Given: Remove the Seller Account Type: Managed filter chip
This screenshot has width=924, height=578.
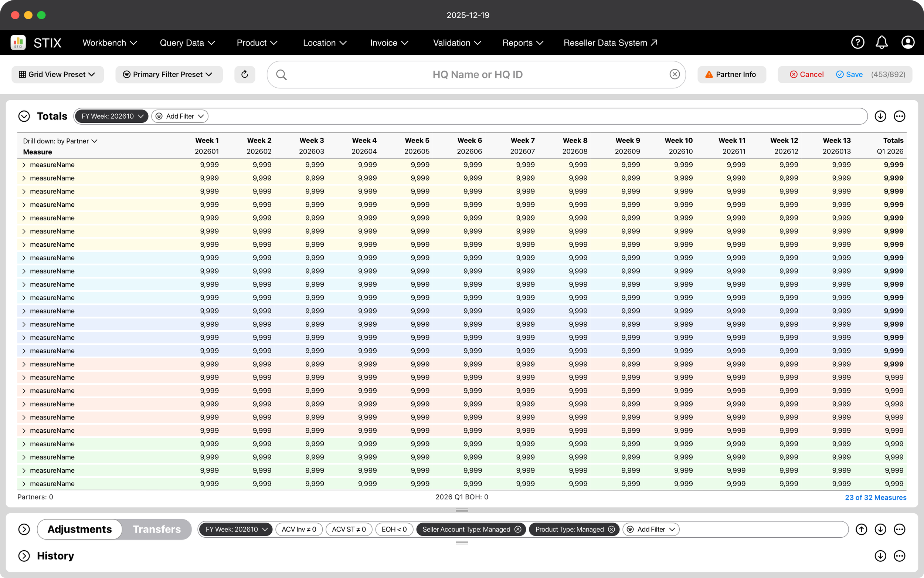Looking at the screenshot, I should pos(517,529).
